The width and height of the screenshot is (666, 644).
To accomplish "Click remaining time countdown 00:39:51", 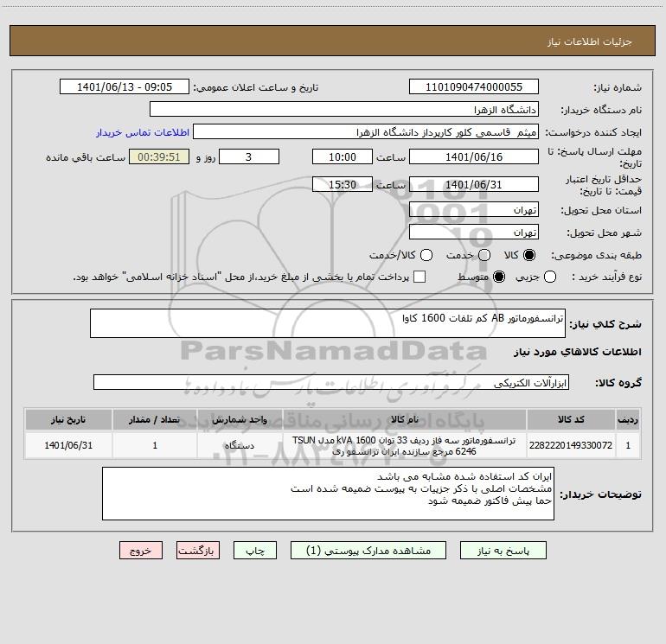I will [159, 157].
